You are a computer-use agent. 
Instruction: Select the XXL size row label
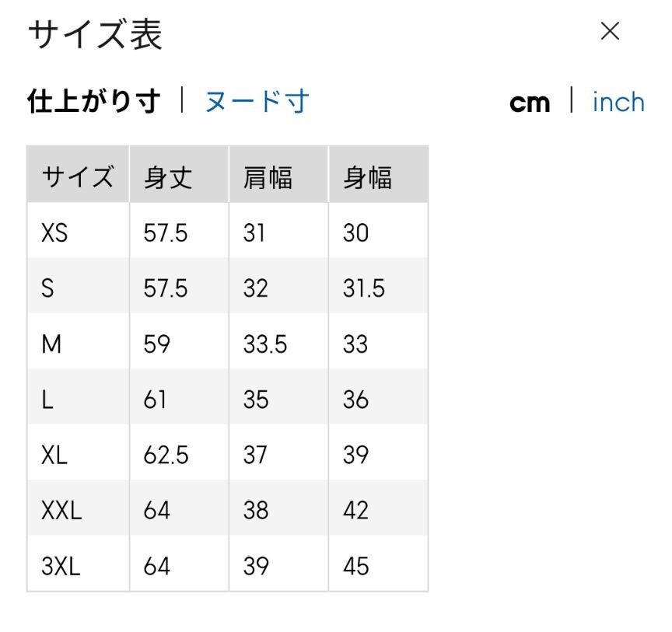pyautogui.click(x=61, y=511)
